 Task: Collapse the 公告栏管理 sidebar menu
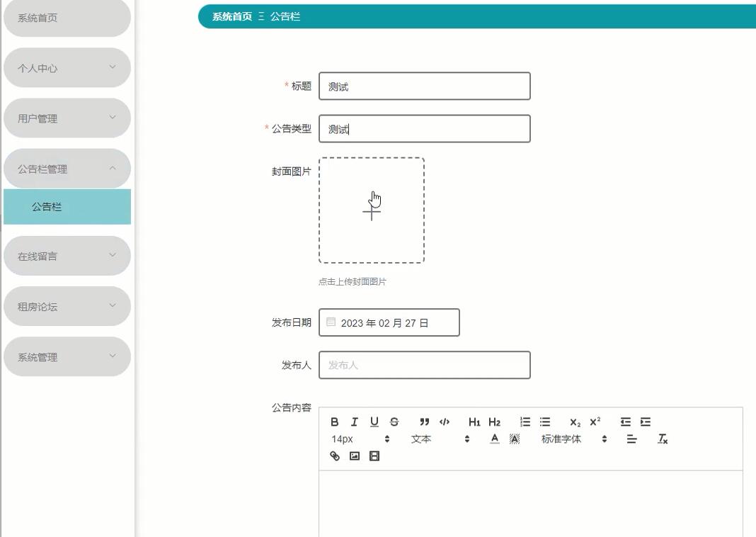(x=67, y=169)
